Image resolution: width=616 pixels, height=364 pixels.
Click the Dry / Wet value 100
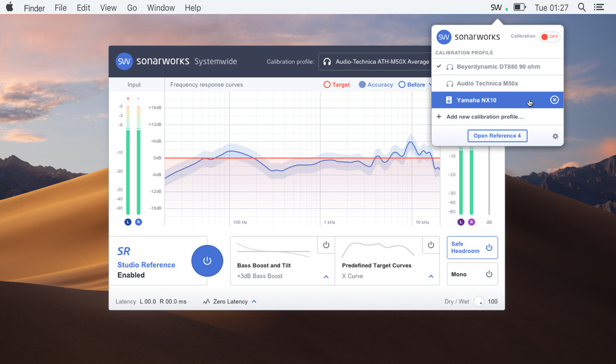coord(493,302)
